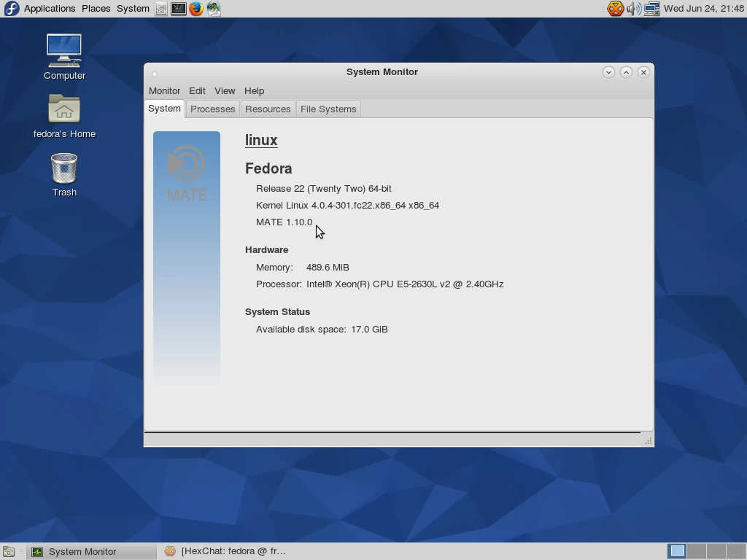Open the View menu in System Monitor
747x560 pixels.
coord(225,91)
